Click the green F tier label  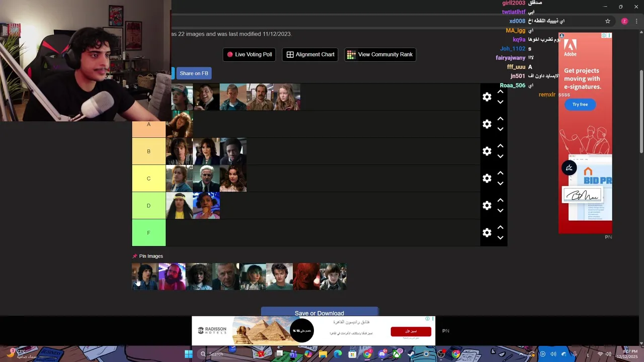tap(148, 233)
